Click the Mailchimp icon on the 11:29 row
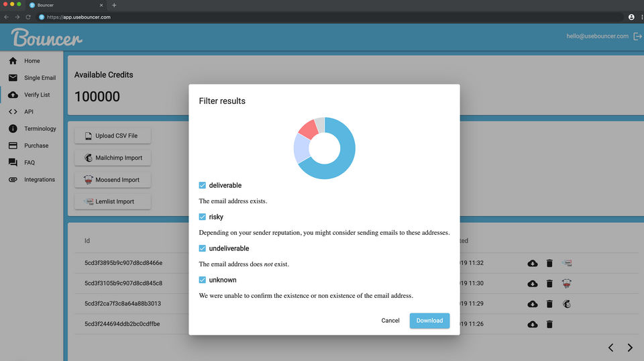The image size is (644, 361). coord(567,304)
